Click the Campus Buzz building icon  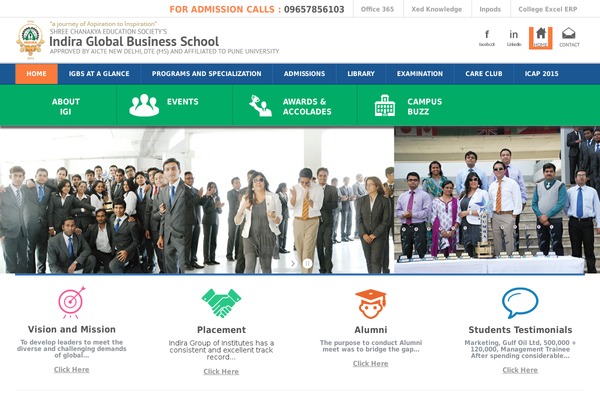(x=385, y=105)
